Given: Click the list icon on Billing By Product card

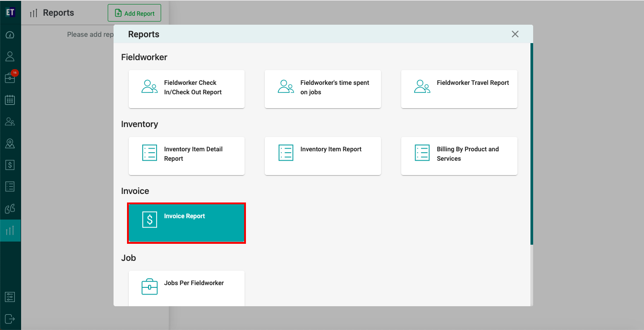Looking at the screenshot, I should (x=422, y=153).
